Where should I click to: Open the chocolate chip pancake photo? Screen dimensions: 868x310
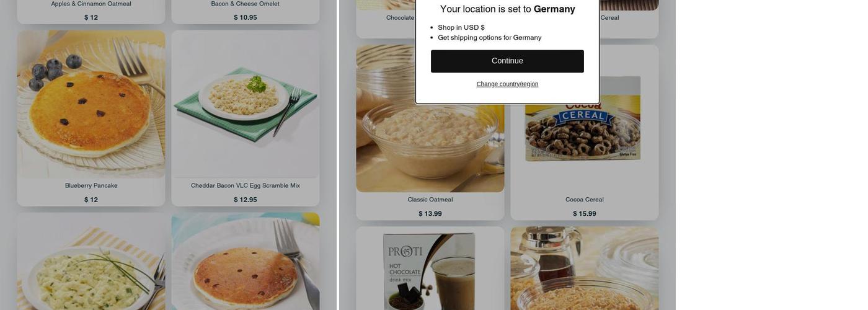click(246, 262)
